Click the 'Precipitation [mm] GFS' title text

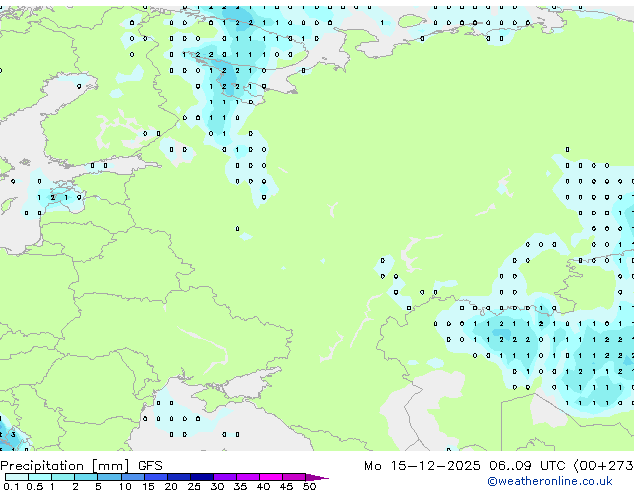(81, 466)
